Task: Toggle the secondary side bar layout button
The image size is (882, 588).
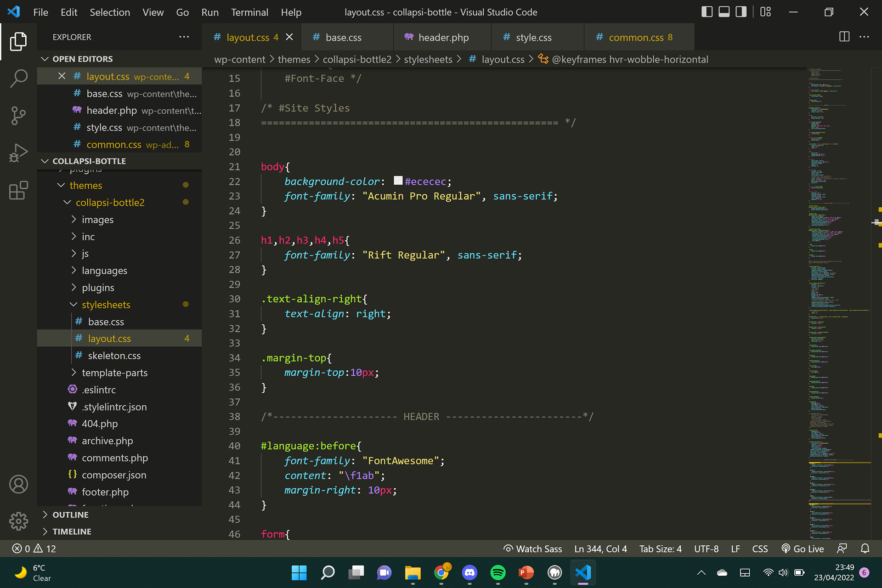Action: [741, 12]
